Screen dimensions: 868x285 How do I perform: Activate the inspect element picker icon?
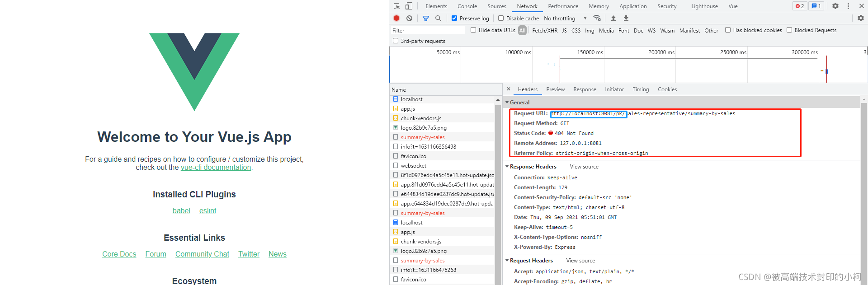click(396, 6)
